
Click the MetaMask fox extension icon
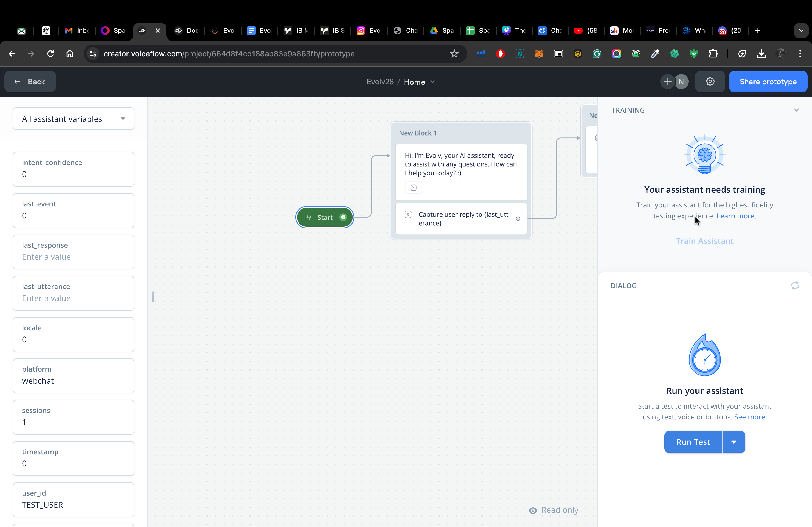(x=539, y=53)
